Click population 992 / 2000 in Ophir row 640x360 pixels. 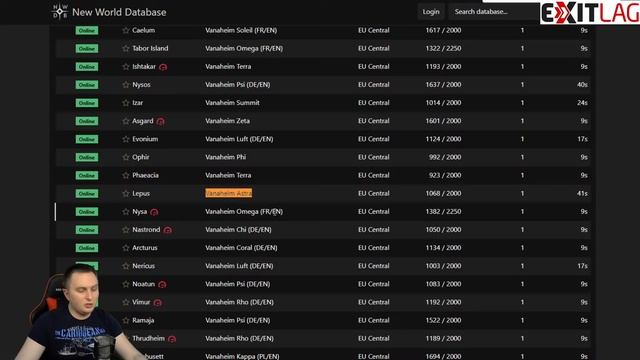click(x=445, y=157)
